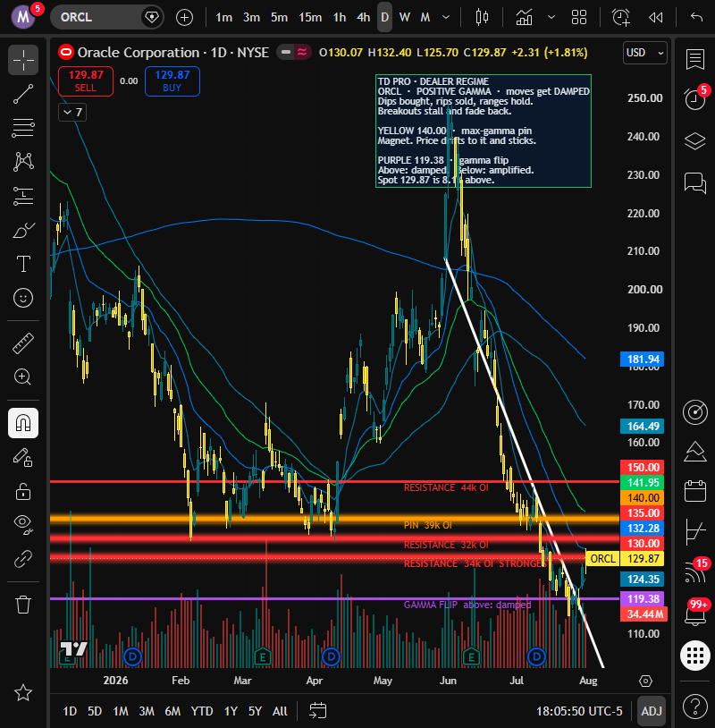The image size is (715, 728).
Task: Click the dividend D marker in April
Action: 332,656
